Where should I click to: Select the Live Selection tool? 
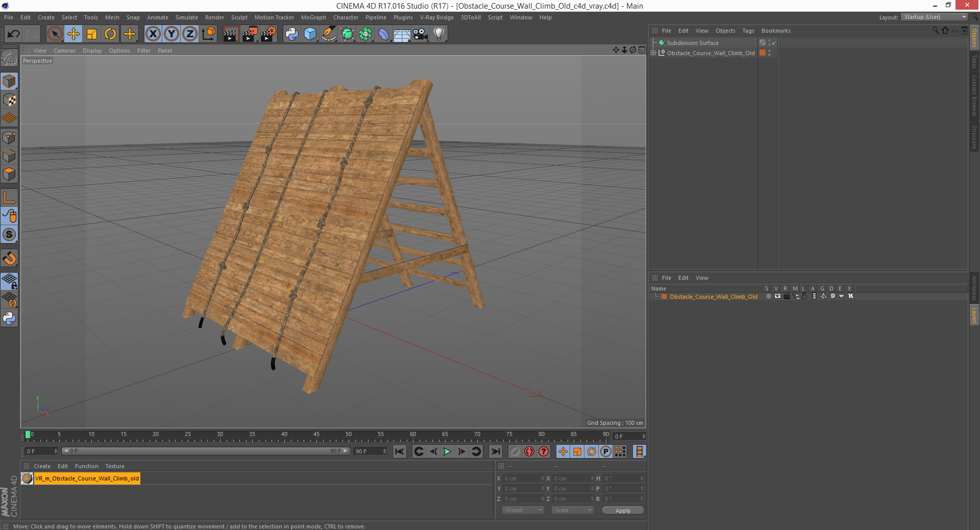[x=55, y=34]
